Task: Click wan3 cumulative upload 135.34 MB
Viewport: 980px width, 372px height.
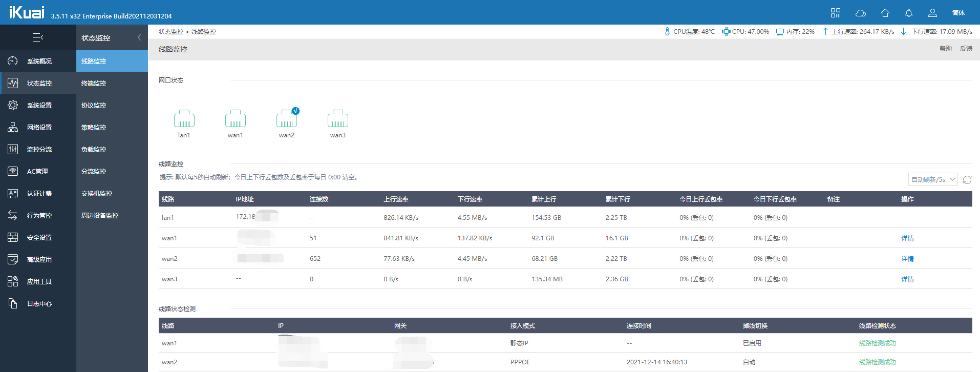Action: (547, 279)
